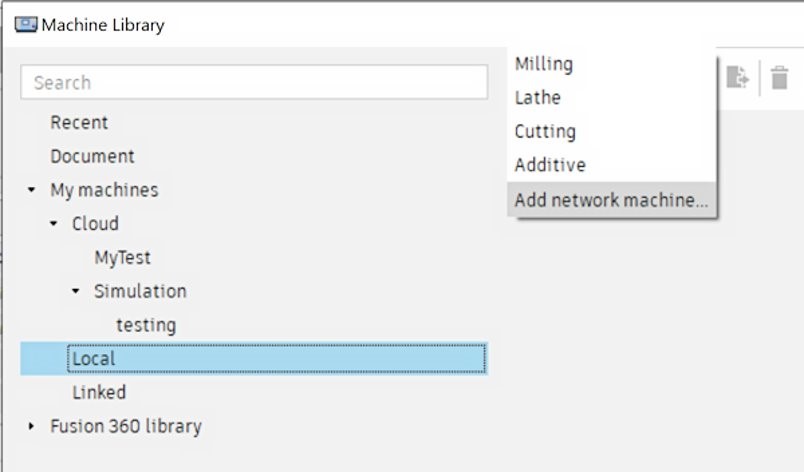Click inside the Search field
Screen dimensions: 804x472
254,83
